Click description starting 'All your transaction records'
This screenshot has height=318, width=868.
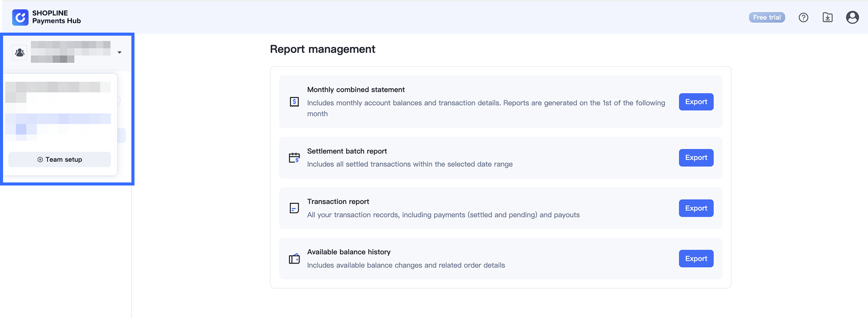point(443,215)
